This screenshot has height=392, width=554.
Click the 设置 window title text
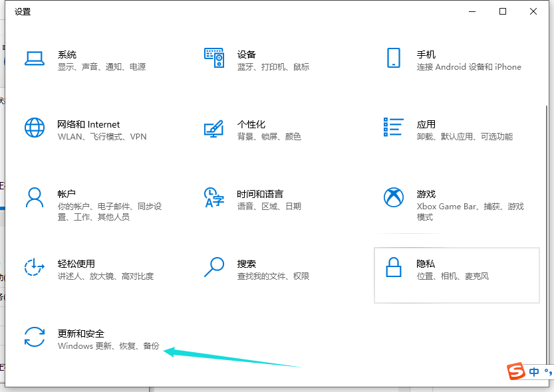click(x=23, y=12)
